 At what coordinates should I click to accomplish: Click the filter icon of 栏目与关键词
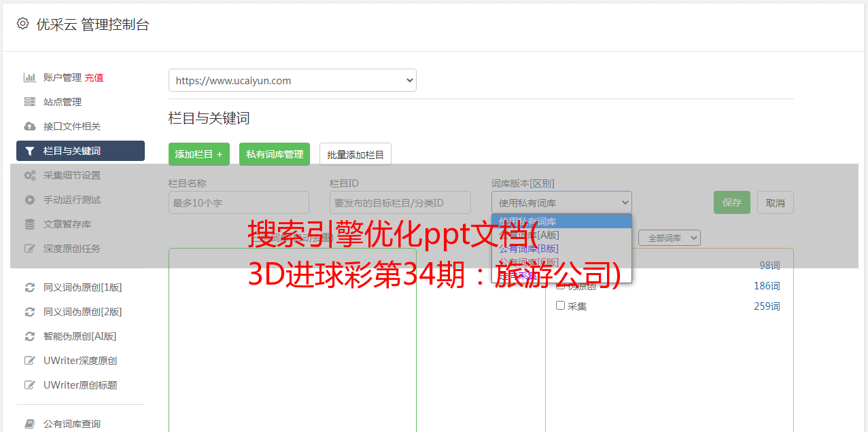(30, 151)
